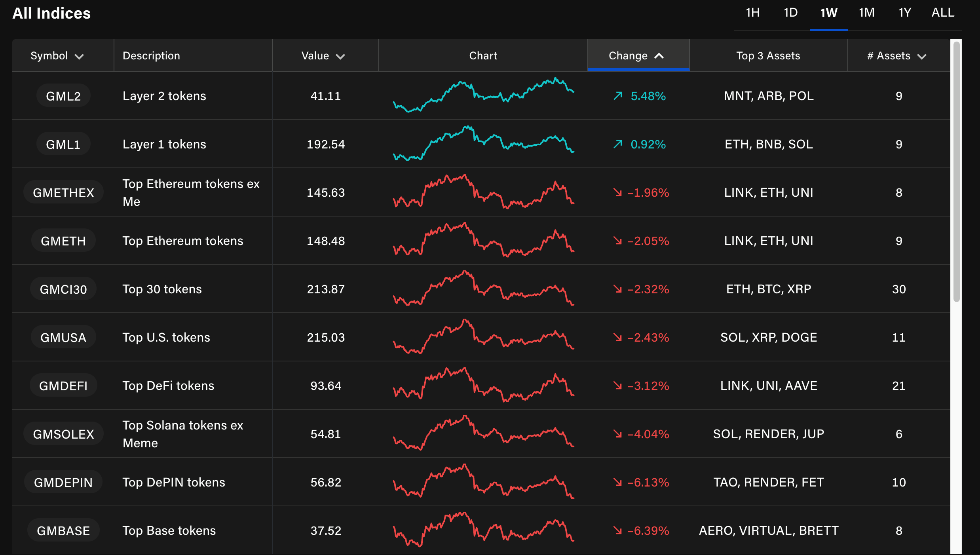Click the up-arrow icon beside 5.48%
980x555 pixels.
[x=618, y=96]
